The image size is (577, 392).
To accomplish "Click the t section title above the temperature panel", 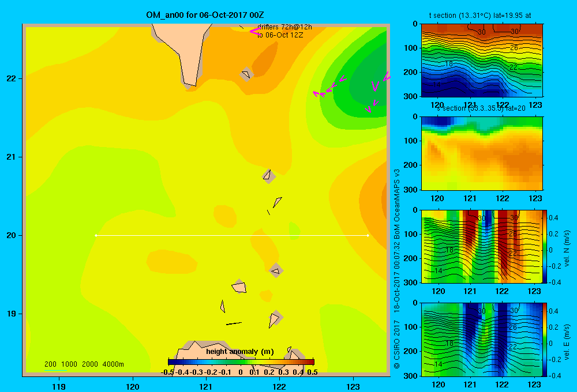I will point(480,16).
